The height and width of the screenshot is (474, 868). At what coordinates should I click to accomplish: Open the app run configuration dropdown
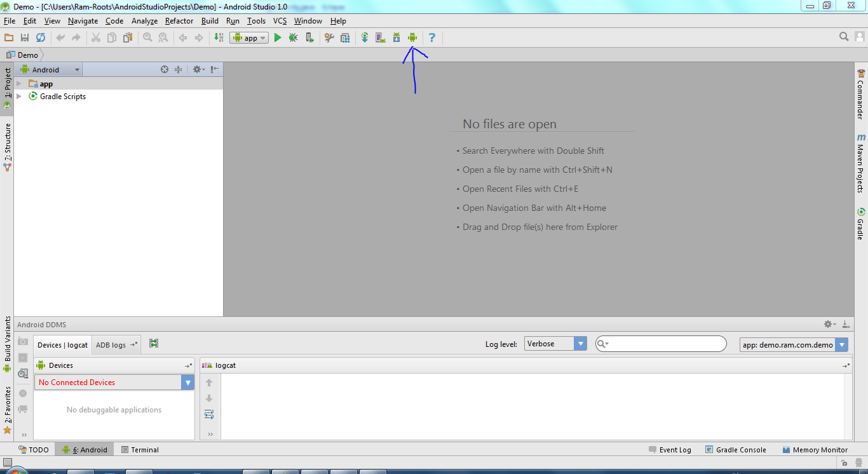[249, 38]
